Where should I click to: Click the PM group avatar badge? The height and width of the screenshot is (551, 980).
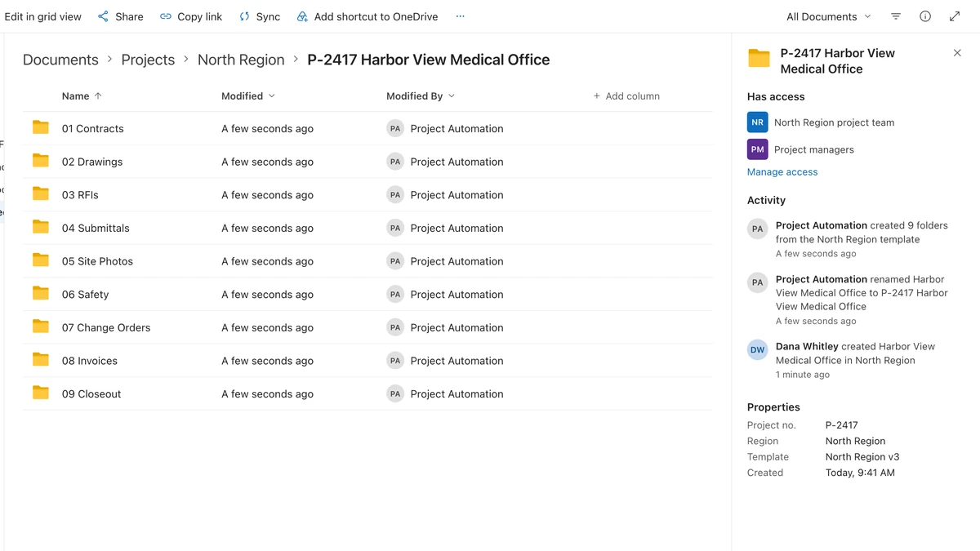758,149
